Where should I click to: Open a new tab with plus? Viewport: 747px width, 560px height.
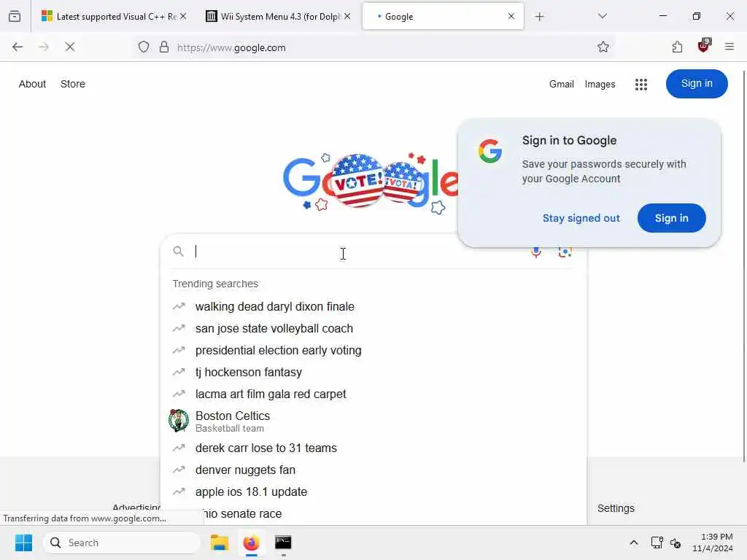tap(539, 17)
